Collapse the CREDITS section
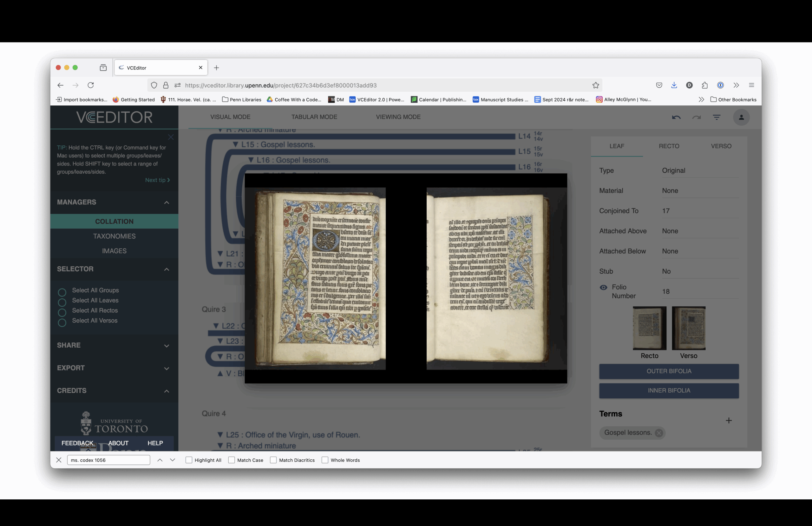The width and height of the screenshot is (812, 526). pyautogui.click(x=167, y=391)
